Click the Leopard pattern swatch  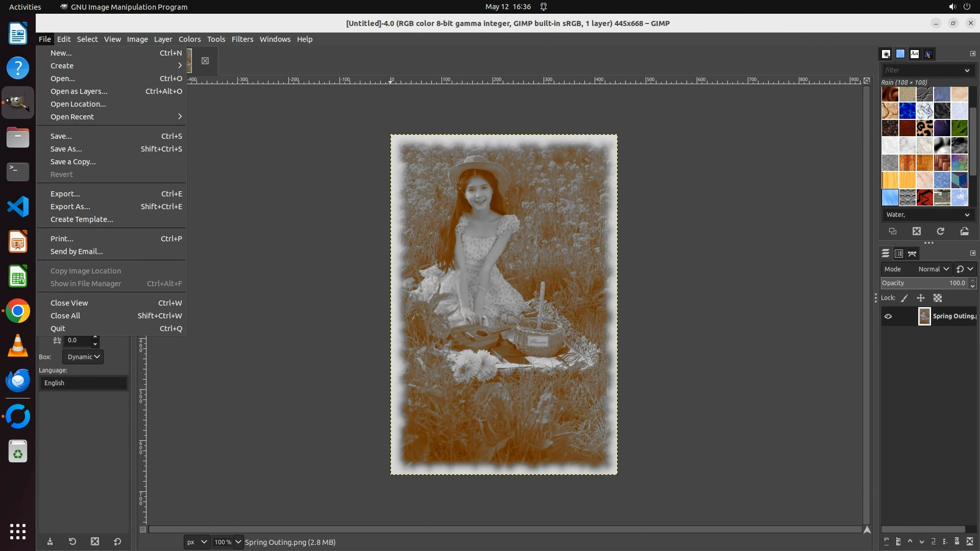pyautogui.click(x=924, y=128)
